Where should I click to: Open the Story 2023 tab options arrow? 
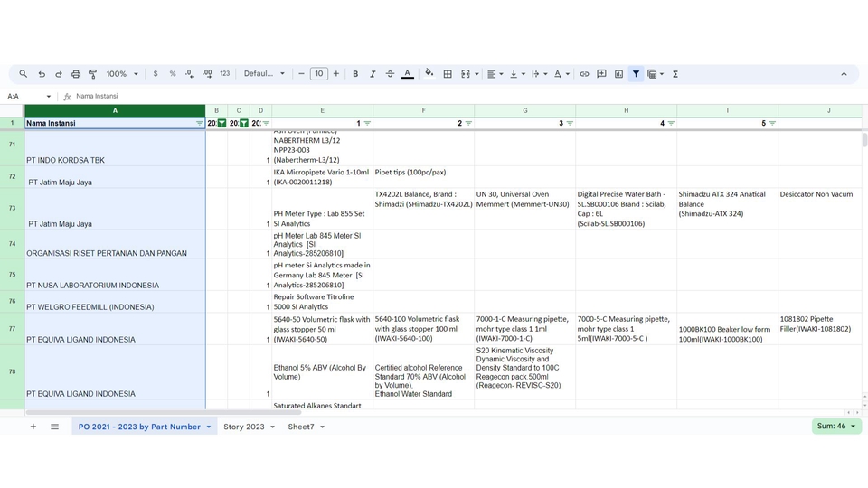click(x=272, y=427)
